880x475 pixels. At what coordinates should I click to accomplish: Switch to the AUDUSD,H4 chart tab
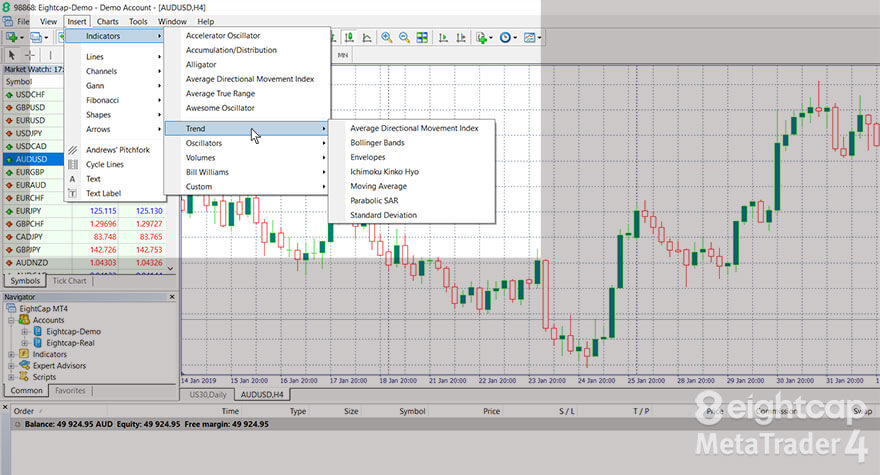[262, 395]
